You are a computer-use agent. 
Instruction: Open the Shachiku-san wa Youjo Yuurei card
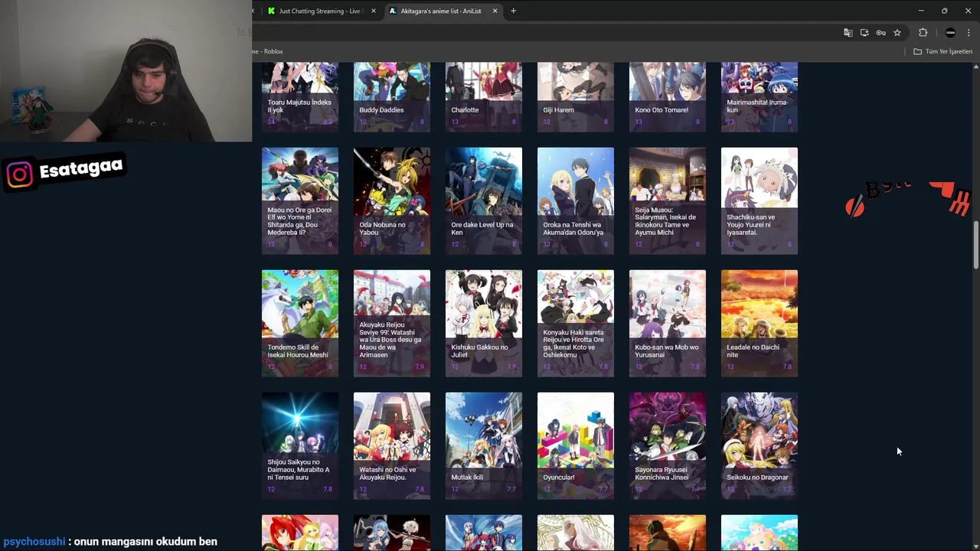click(759, 201)
